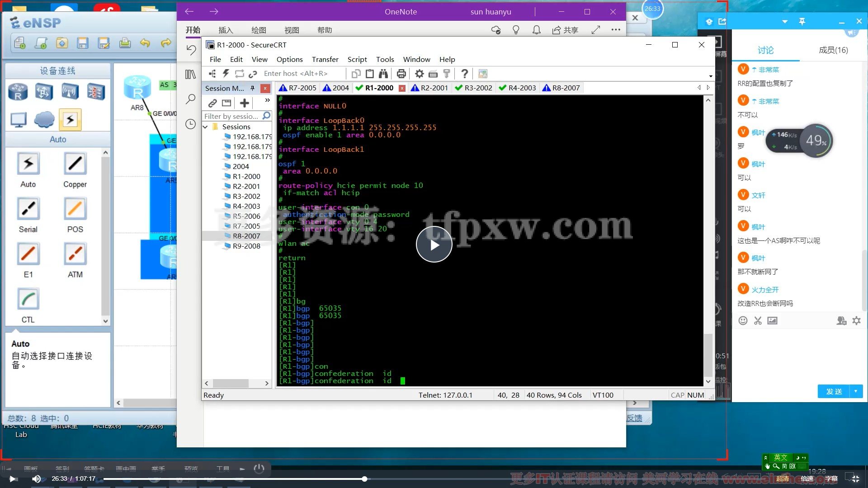Click the emoji icon in chat panel

click(x=743, y=320)
